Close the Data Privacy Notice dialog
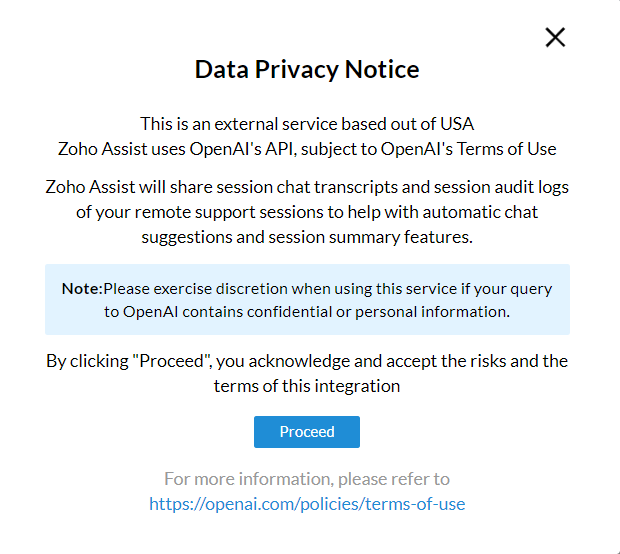Screen dimensions: 620x554 tap(555, 38)
